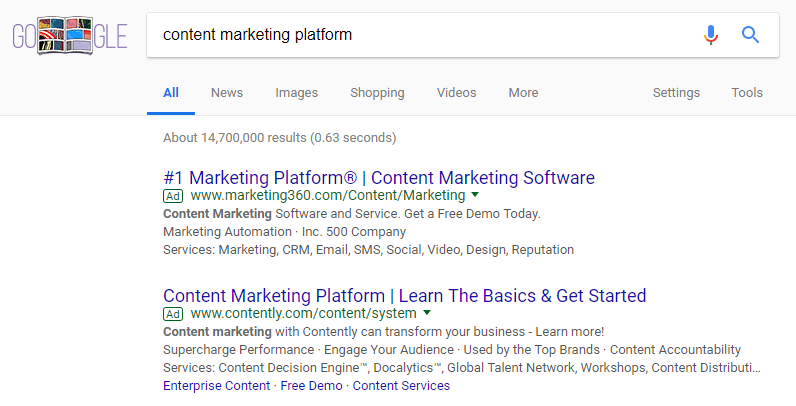
Task: Select the Shopping tab
Action: coord(377,93)
